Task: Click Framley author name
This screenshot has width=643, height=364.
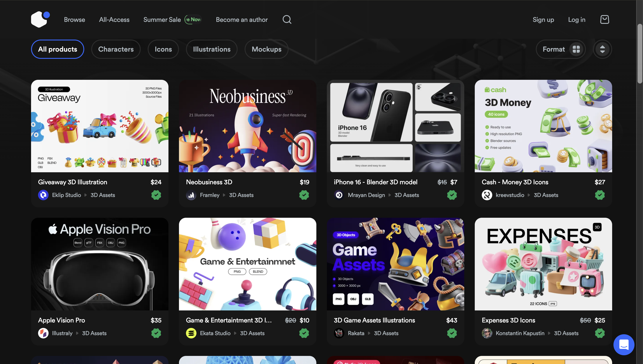Action: (x=210, y=195)
